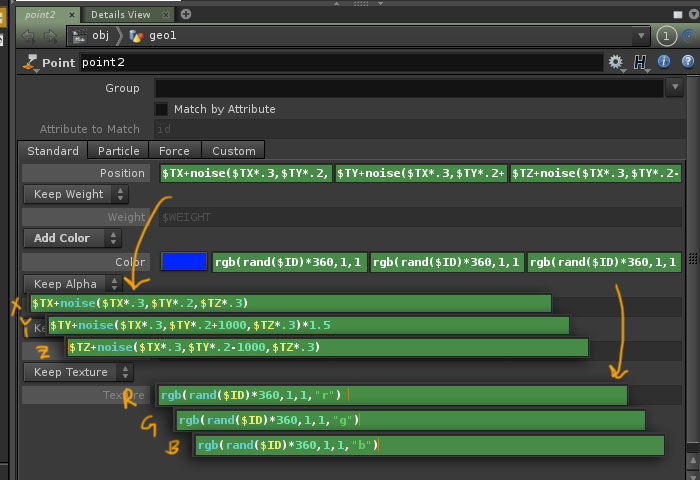Click the blue info icon

664,62
